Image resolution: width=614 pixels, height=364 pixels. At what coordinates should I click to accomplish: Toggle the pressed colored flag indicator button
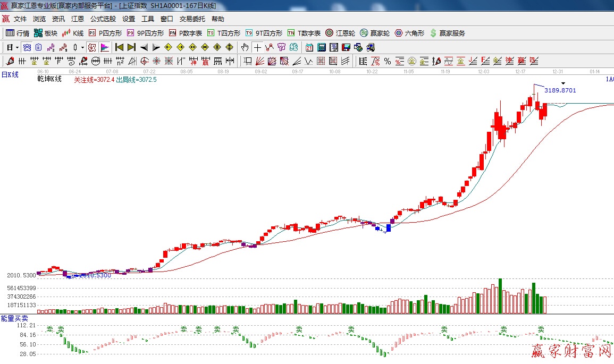point(104,47)
